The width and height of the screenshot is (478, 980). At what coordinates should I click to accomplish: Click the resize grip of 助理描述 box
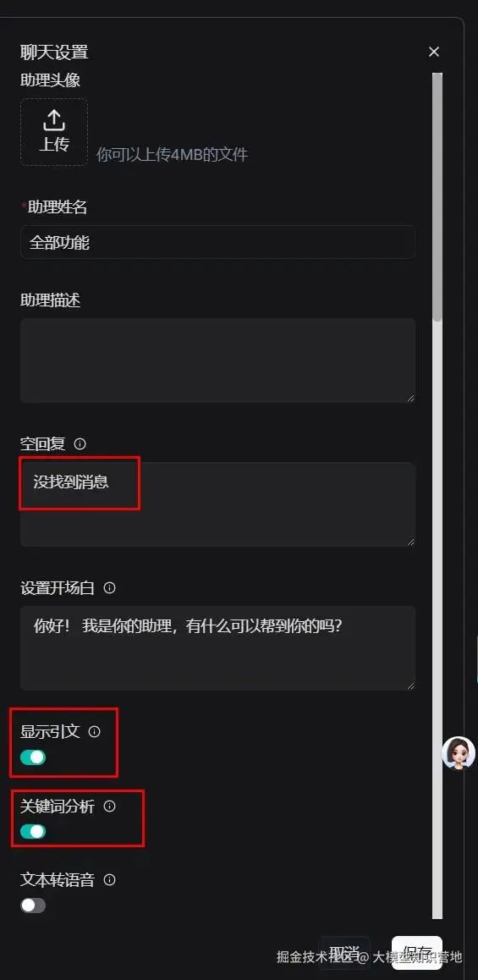pyautogui.click(x=410, y=398)
